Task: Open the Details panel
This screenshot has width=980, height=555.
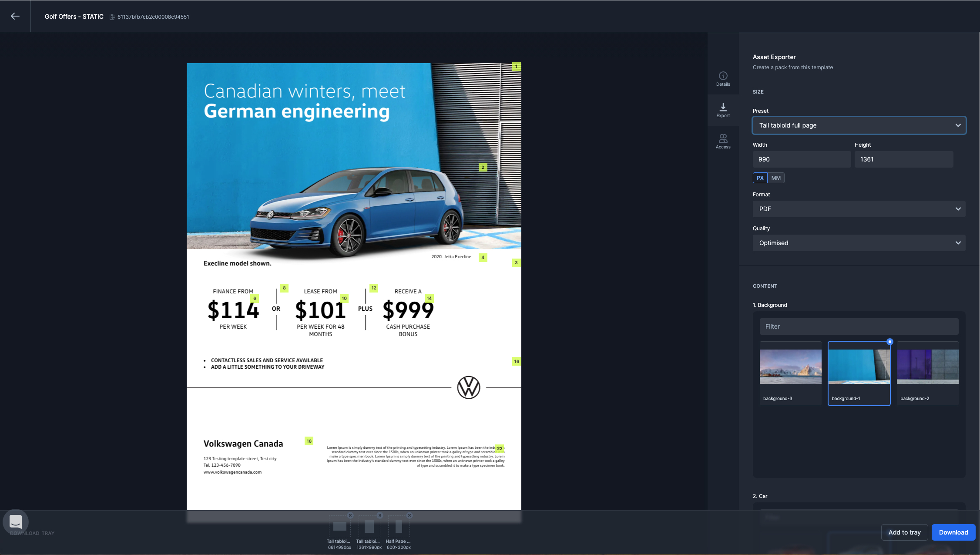Action: tap(723, 79)
